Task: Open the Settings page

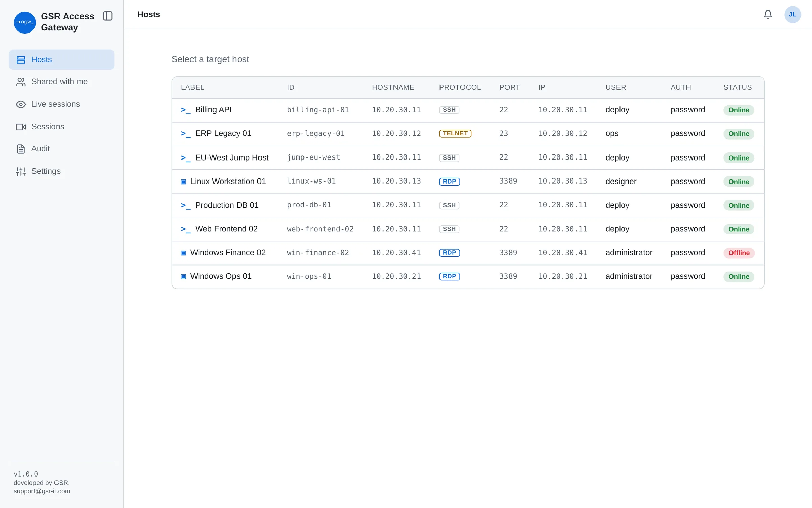Action: pos(62,171)
